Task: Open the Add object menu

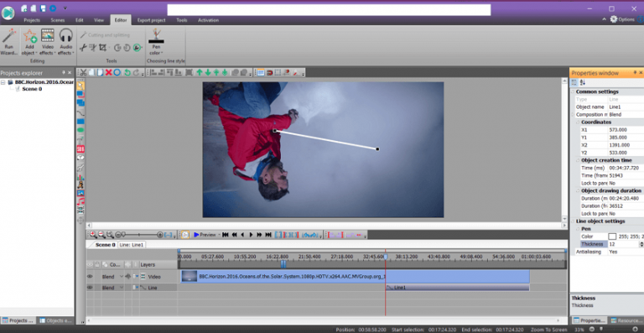Action: (x=29, y=41)
